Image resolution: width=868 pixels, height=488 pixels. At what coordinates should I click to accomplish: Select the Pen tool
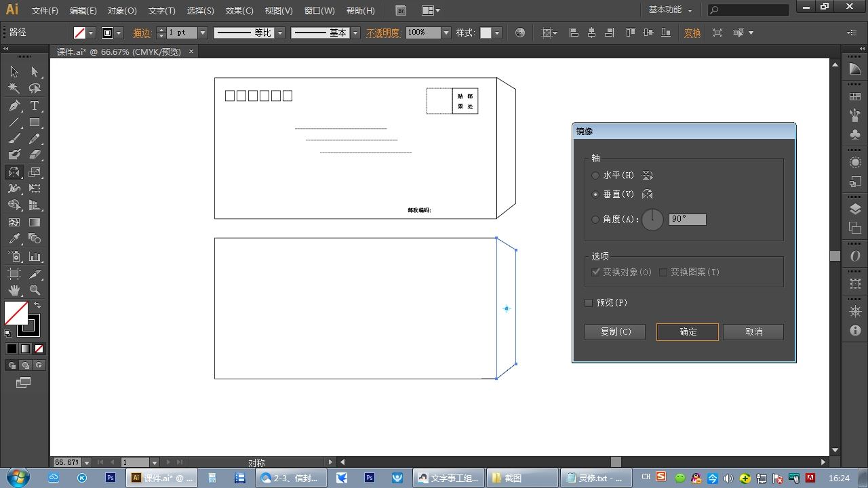pos(14,106)
